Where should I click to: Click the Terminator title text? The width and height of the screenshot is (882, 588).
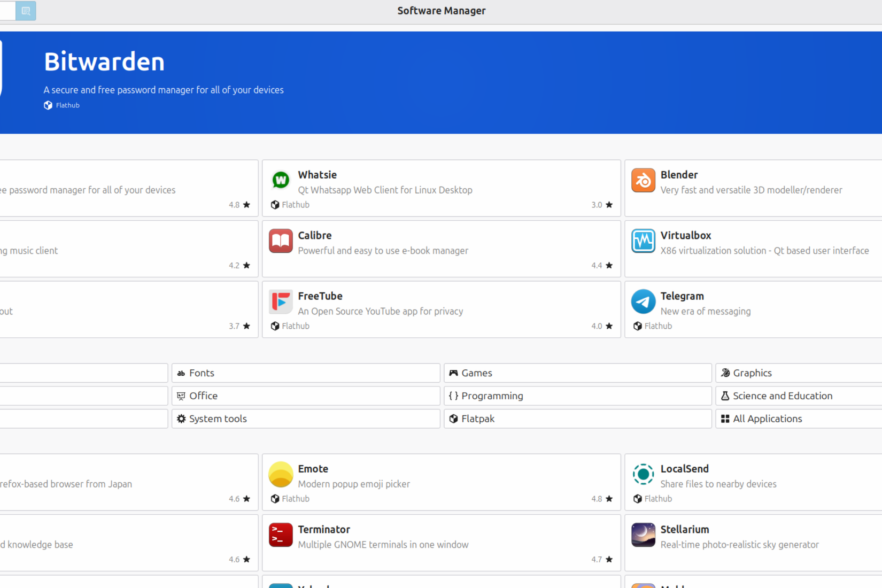[x=324, y=530]
